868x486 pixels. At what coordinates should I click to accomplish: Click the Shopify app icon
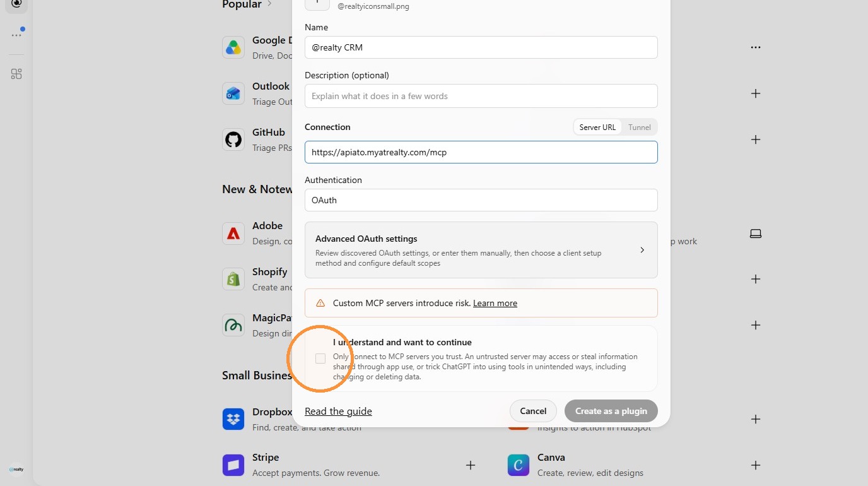click(233, 279)
